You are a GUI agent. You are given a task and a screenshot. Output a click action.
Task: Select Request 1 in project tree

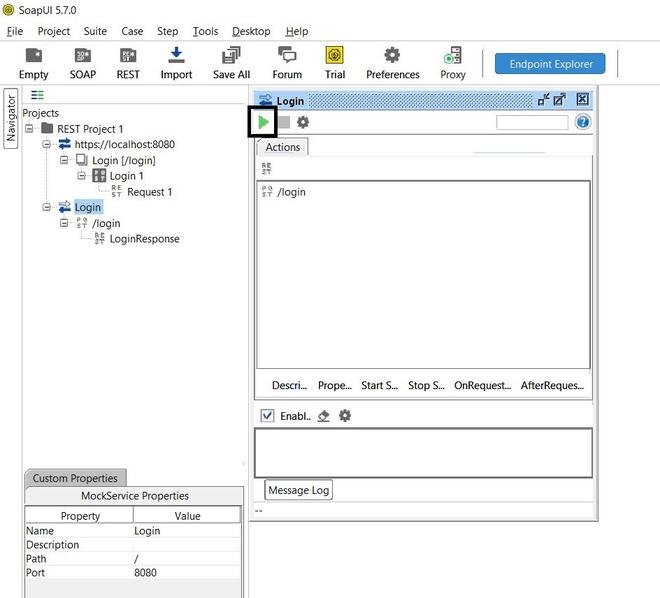point(149,192)
